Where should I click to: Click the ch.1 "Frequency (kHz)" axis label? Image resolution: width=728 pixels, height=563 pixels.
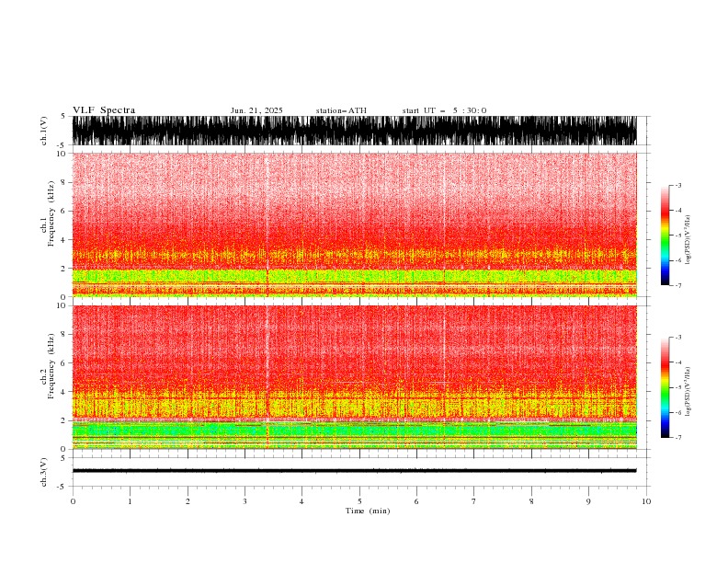(51, 213)
